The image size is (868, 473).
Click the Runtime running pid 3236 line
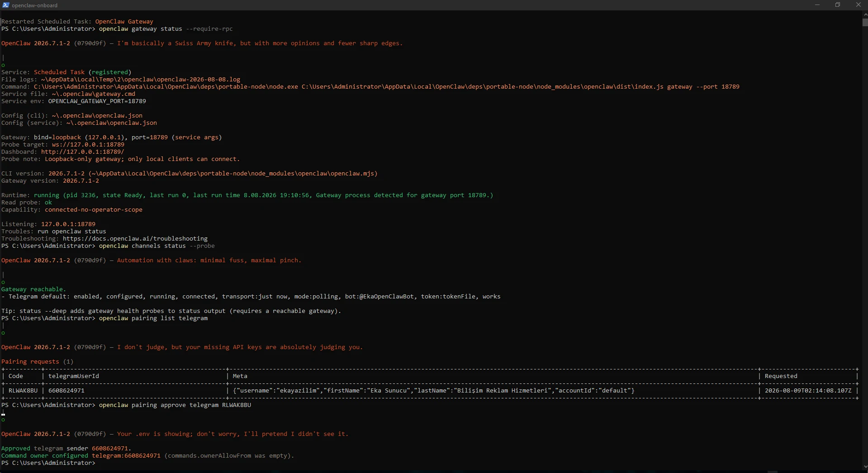tap(247, 195)
